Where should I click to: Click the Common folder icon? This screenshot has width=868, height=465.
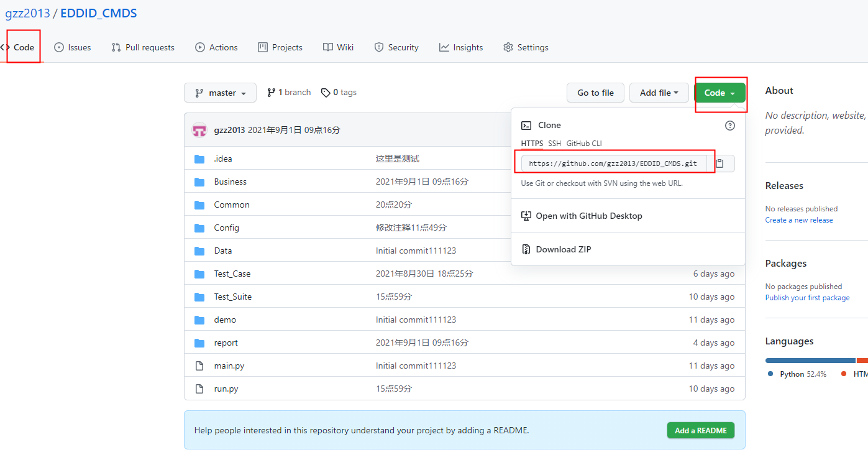pyautogui.click(x=199, y=205)
